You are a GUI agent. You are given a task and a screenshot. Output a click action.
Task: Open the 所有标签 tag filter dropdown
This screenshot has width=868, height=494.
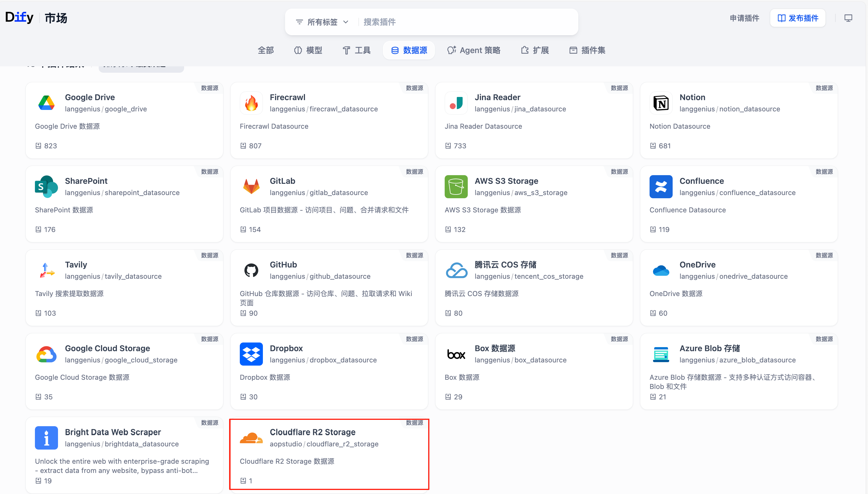click(x=322, y=22)
